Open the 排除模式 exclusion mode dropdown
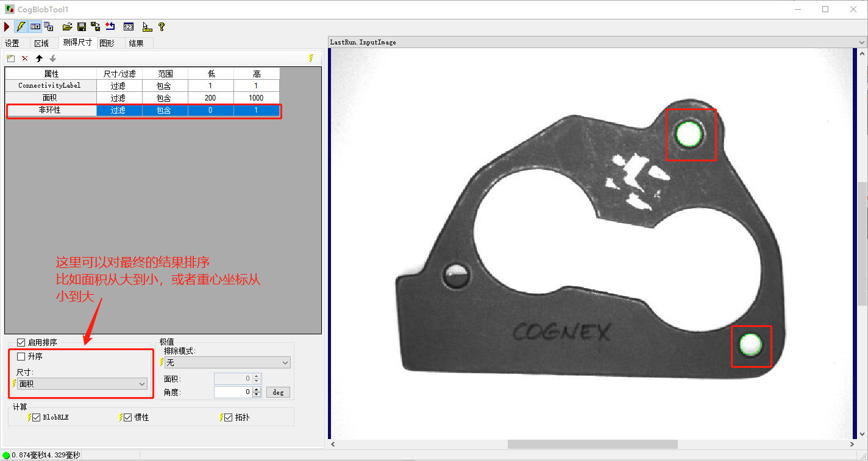The width and height of the screenshot is (868, 461). pos(285,362)
